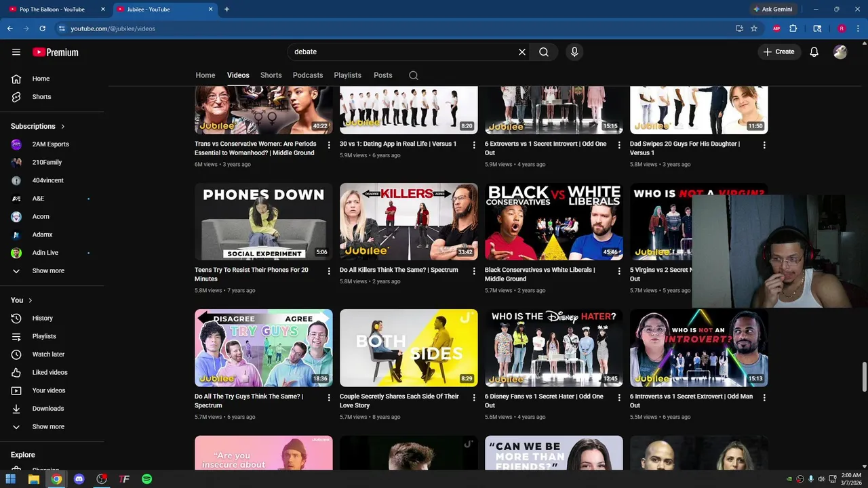The height and width of the screenshot is (488, 868).
Task: Switch to the channel Home tab
Action: coord(205,75)
